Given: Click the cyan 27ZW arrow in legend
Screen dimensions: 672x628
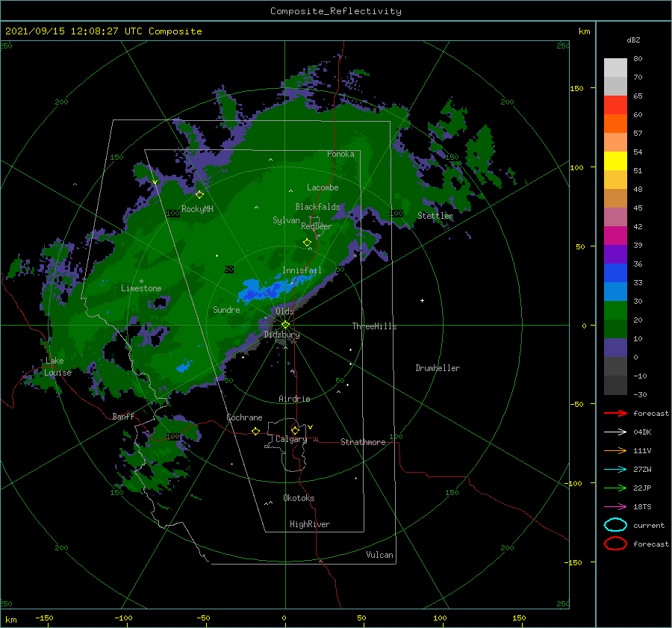Looking at the screenshot, I should 615,470.
